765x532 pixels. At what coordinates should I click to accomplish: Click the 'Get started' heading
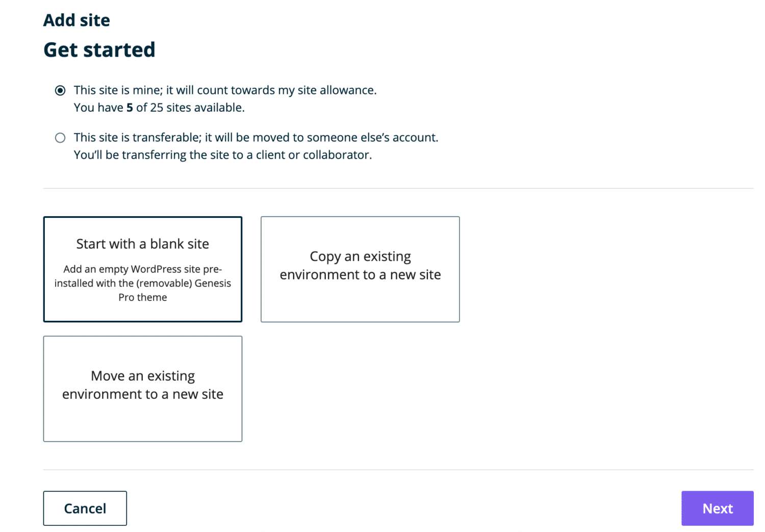[x=99, y=49]
